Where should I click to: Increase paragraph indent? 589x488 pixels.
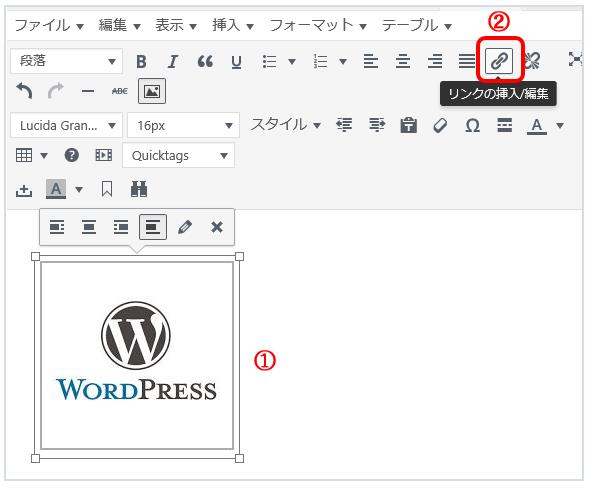[377, 124]
